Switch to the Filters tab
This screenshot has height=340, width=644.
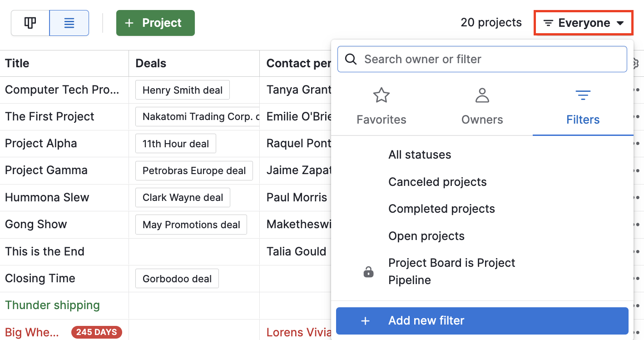coord(583,120)
